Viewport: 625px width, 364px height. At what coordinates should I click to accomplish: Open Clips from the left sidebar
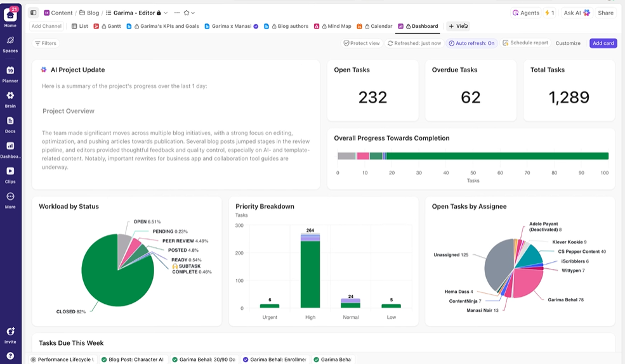coord(10,171)
